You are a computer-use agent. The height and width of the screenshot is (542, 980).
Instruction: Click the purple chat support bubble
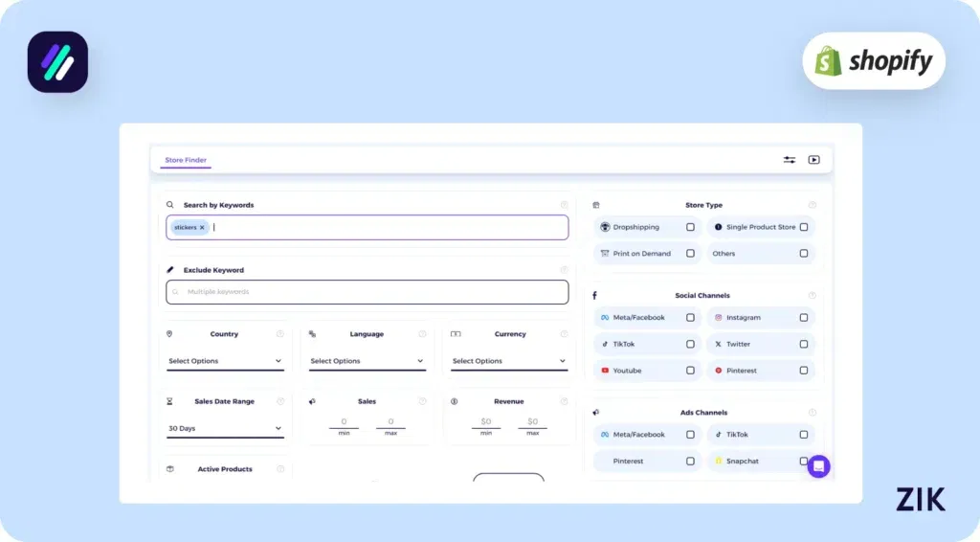pos(818,466)
